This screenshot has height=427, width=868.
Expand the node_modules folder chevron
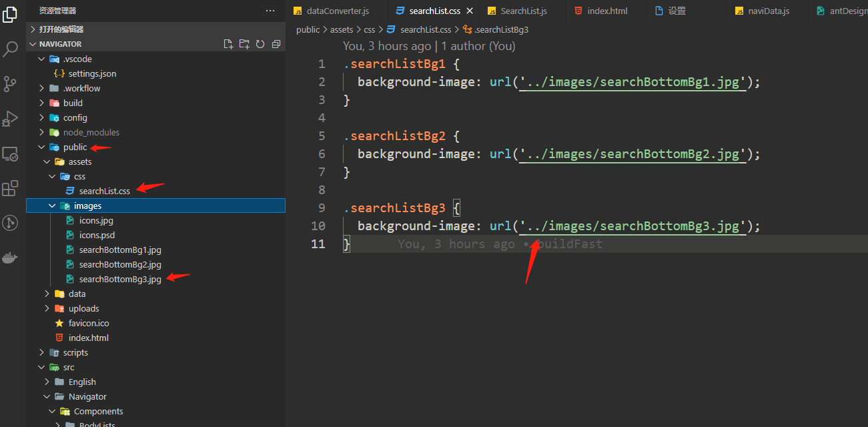(x=42, y=132)
